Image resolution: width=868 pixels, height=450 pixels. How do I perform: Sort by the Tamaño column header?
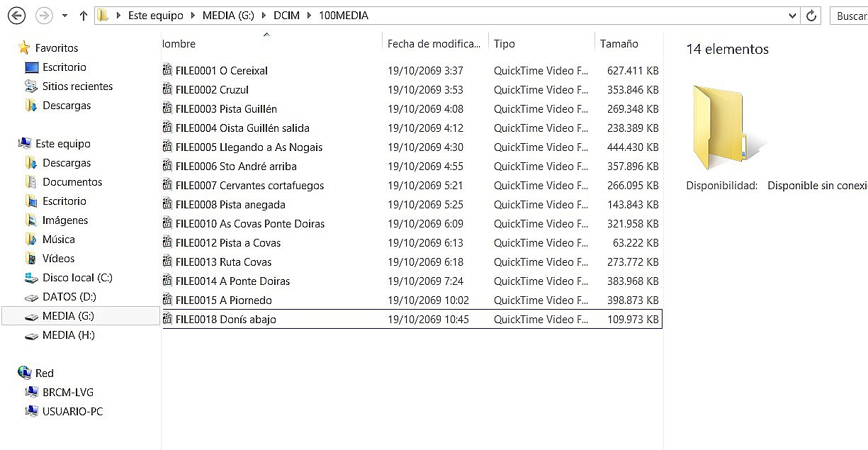(x=629, y=44)
